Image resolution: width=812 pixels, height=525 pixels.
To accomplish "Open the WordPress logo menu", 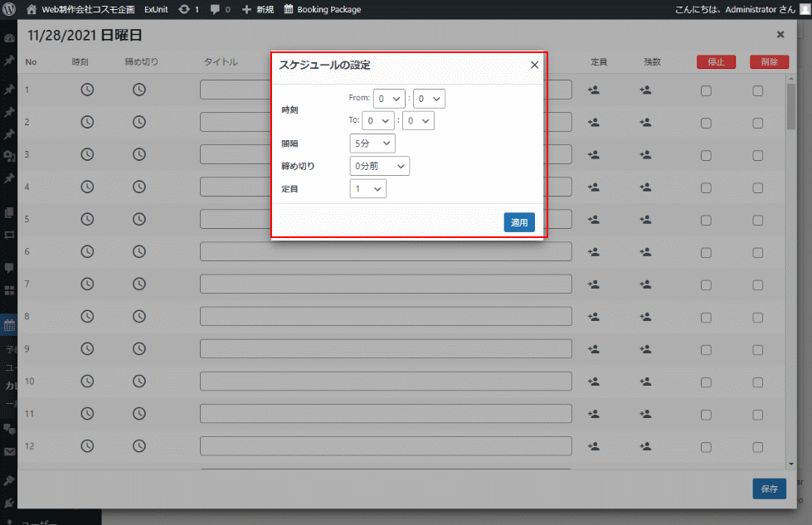I will pyautogui.click(x=10, y=9).
